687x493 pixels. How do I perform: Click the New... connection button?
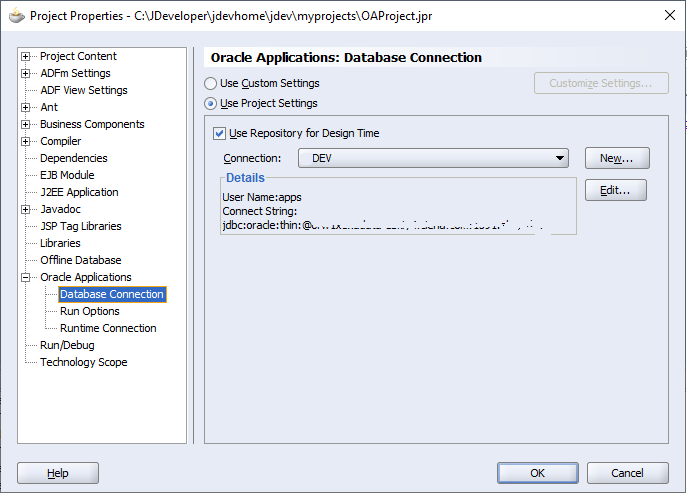617,158
